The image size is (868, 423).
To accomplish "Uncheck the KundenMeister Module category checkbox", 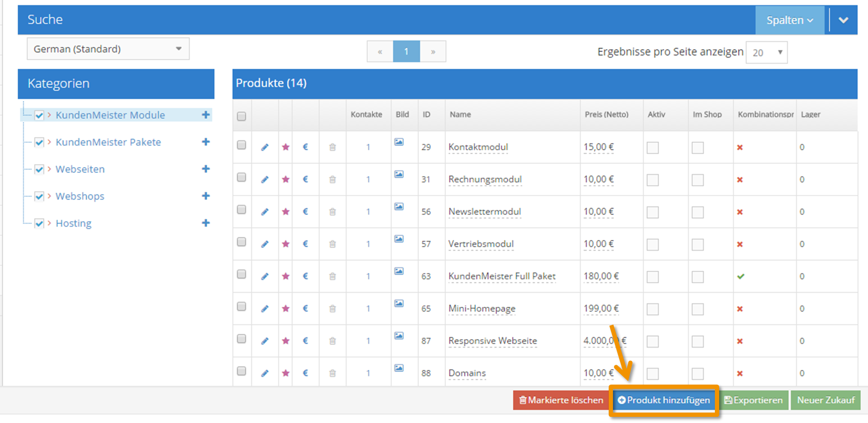I will coord(39,115).
